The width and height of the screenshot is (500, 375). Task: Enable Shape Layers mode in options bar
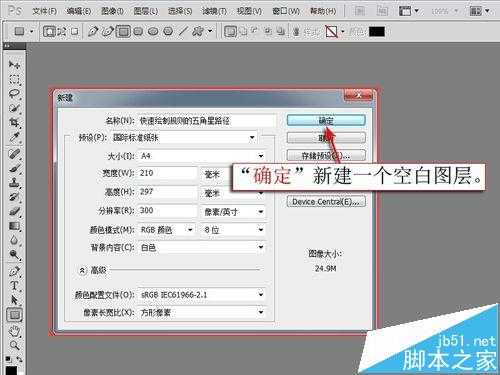49,32
